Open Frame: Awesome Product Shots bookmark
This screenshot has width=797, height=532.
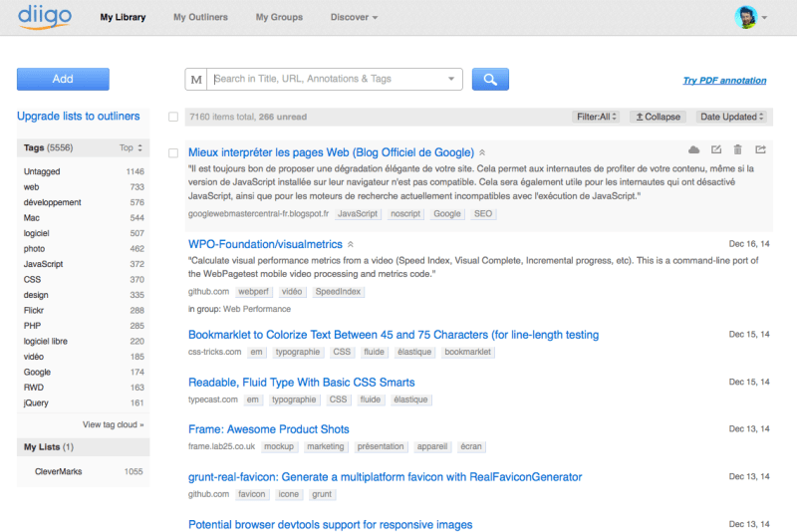pos(268,429)
